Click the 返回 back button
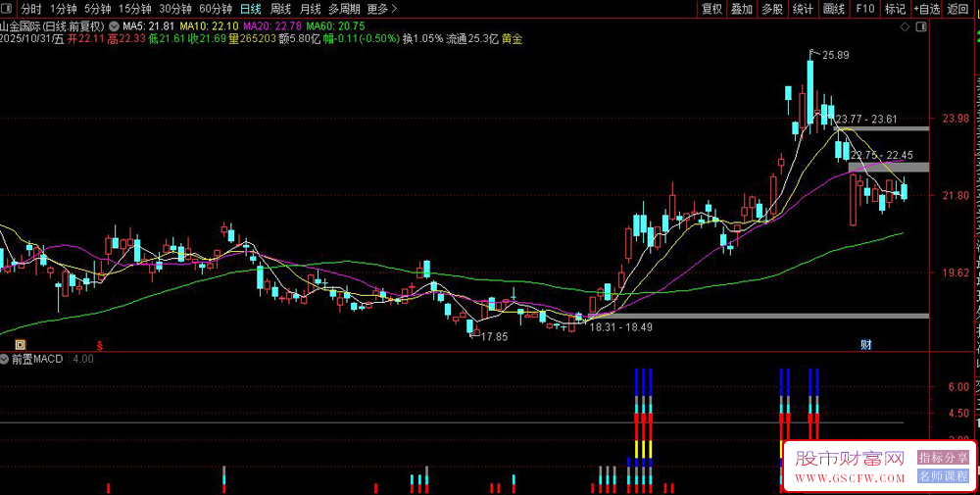 point(956,9)
